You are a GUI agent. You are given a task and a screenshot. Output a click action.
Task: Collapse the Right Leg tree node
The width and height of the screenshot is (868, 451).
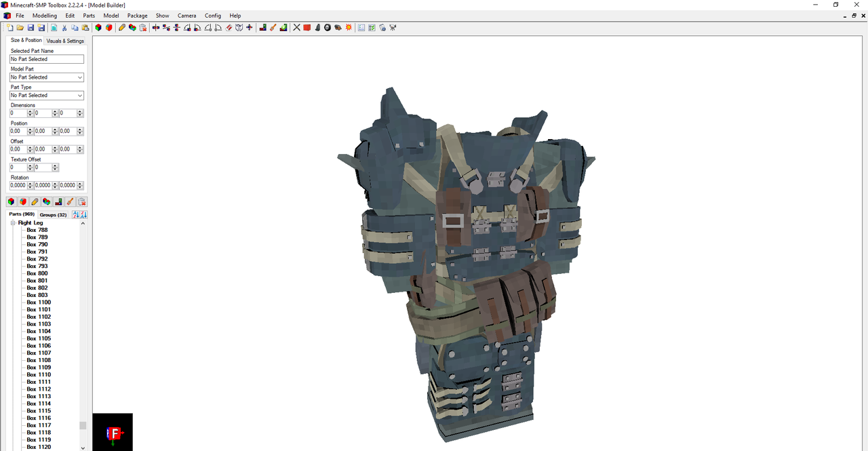point(13,223)
